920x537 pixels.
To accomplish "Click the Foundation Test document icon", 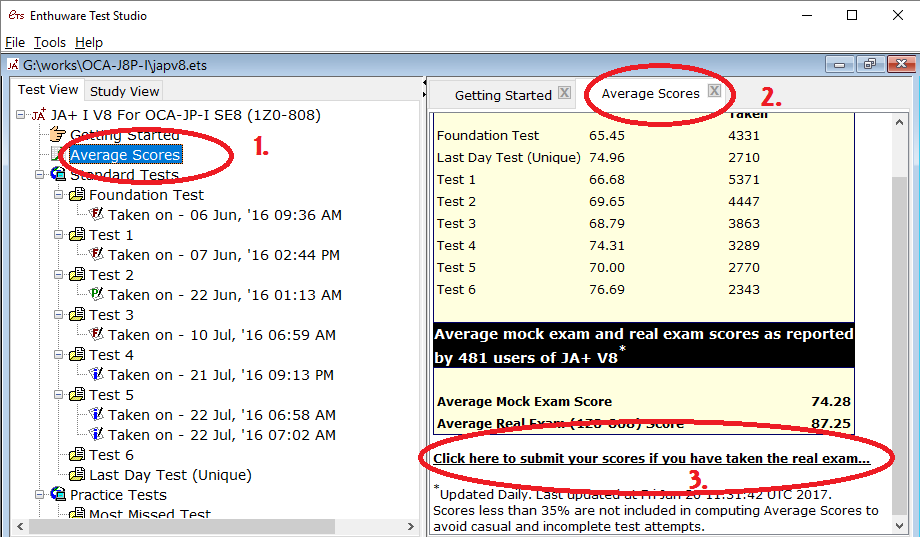I will pyautogui.click(x=77, y=195).
